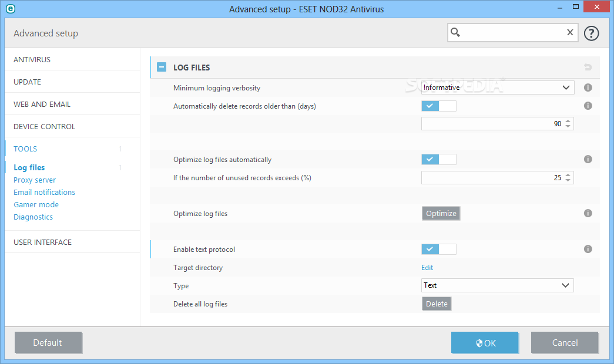The width and height of the screenshot is (614, 364).
Task: Maximize the Advanced setup window
Action: [x=576, y=6]
